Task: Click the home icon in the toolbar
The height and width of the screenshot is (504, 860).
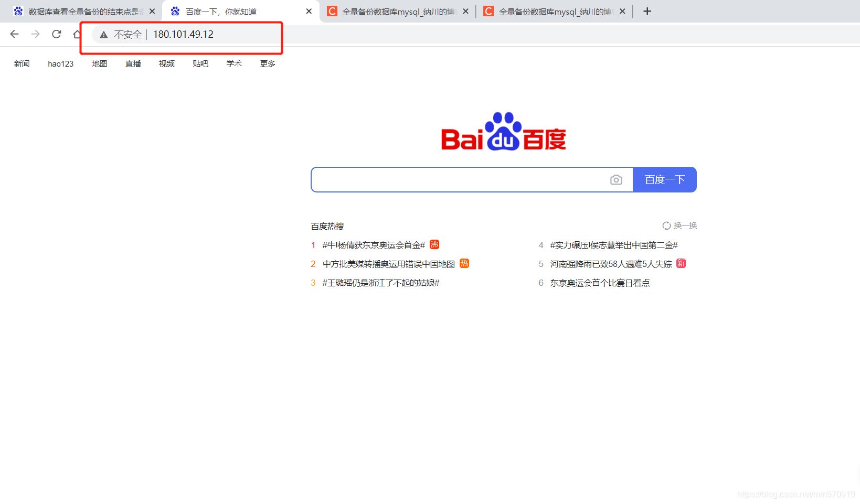Action: coord(77,34)
